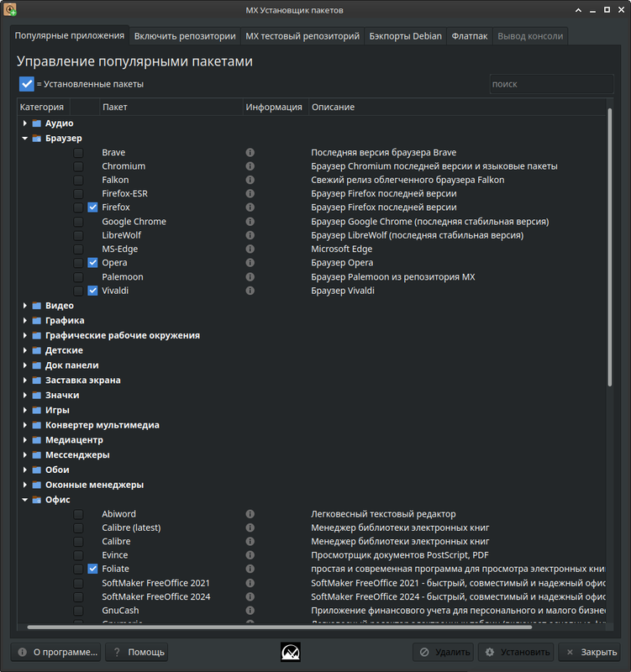Collapse the Браузер category
Screen dimensions: 631x672
[x=25, y=138]
